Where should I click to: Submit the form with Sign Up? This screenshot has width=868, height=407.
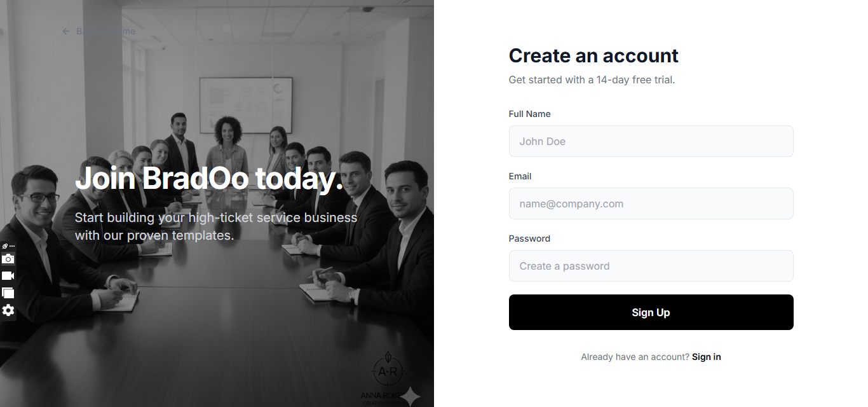pyautogui.click(x=651, y=312)
